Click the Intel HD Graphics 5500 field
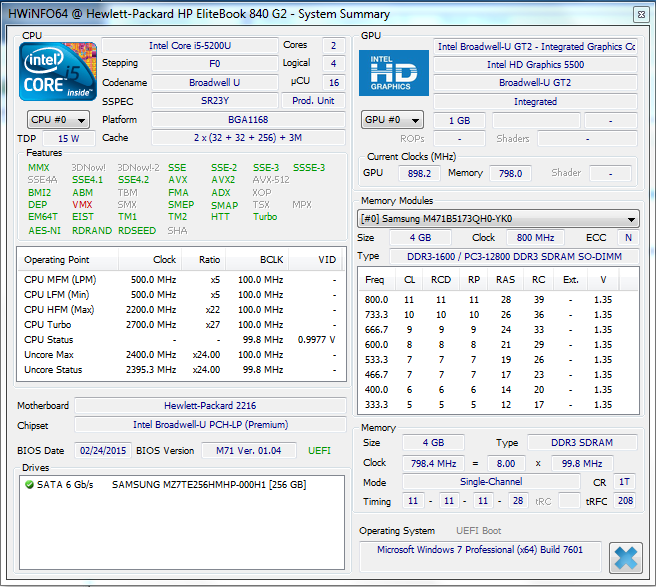656x587 pixels. 536,65
